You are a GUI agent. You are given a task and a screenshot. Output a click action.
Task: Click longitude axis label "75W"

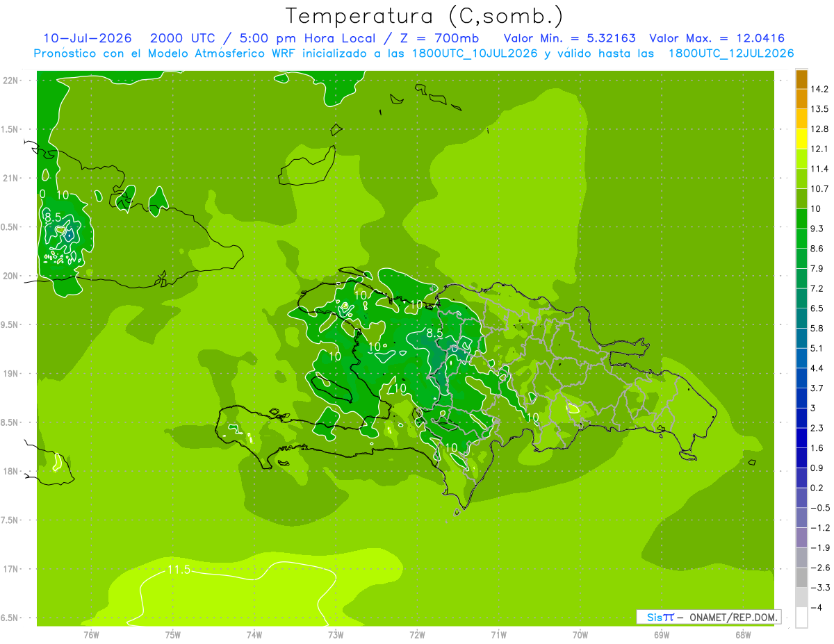173,634
